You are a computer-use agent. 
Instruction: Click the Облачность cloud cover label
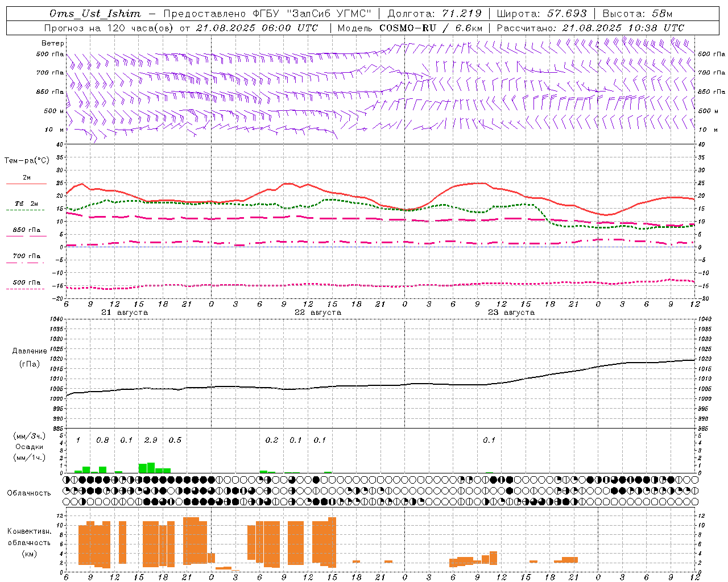29,493
